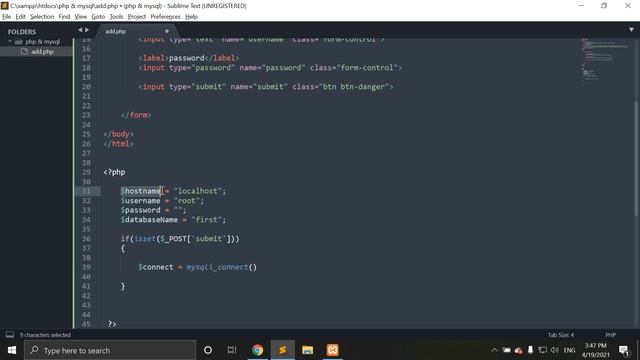Go to previous tab with left arrow
The image size is (640, 360).
pyautogui.click(x=80, y=30)
